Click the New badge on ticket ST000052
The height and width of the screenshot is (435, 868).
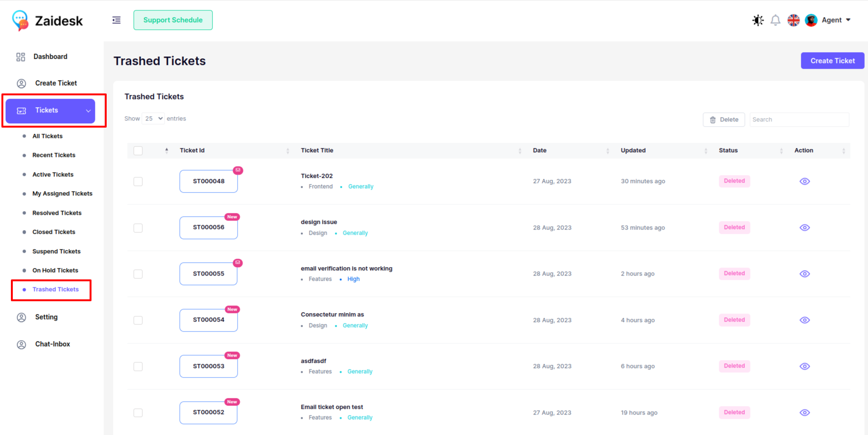(232, 402)
